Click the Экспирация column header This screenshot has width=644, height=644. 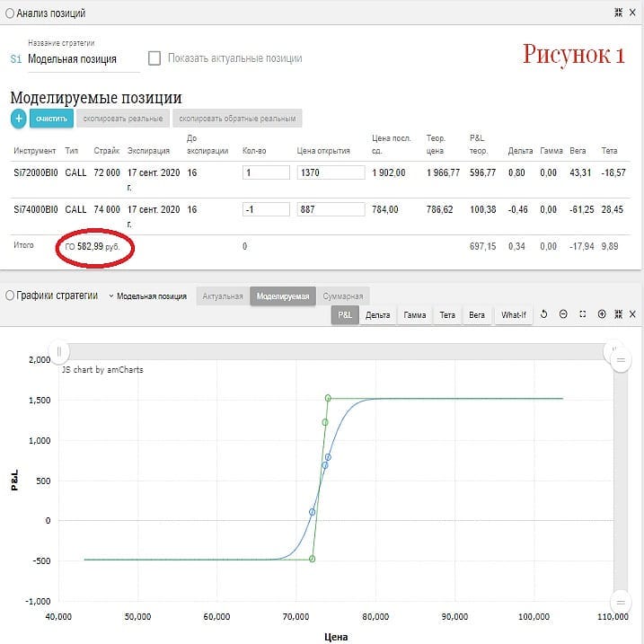click(x=148, y=151)
